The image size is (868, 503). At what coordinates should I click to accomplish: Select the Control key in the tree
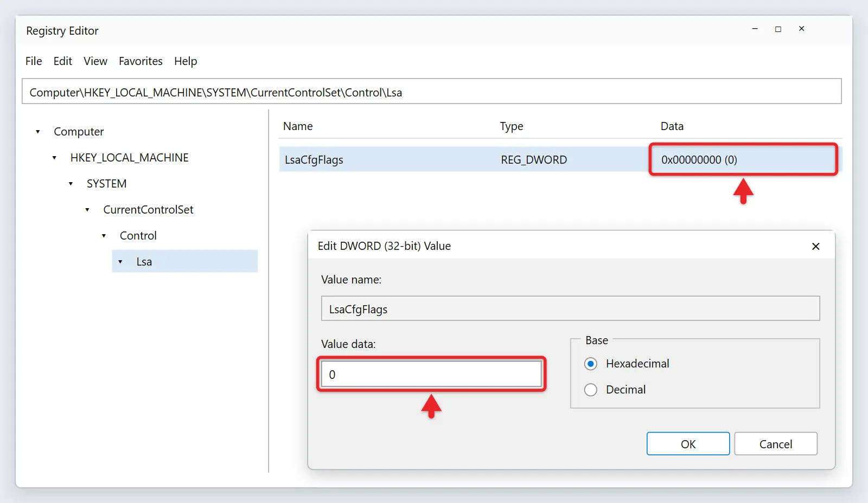(x=138, y=236)
